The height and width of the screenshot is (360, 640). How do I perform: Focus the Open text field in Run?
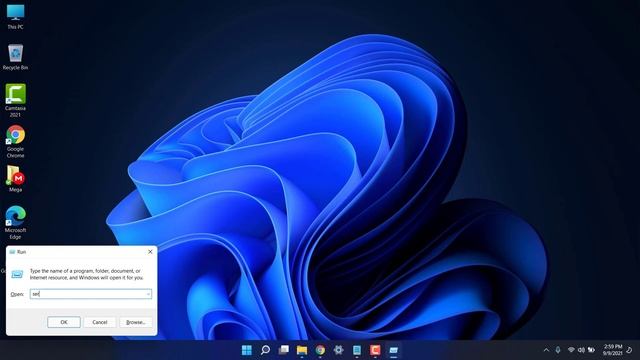click(91, 294)
